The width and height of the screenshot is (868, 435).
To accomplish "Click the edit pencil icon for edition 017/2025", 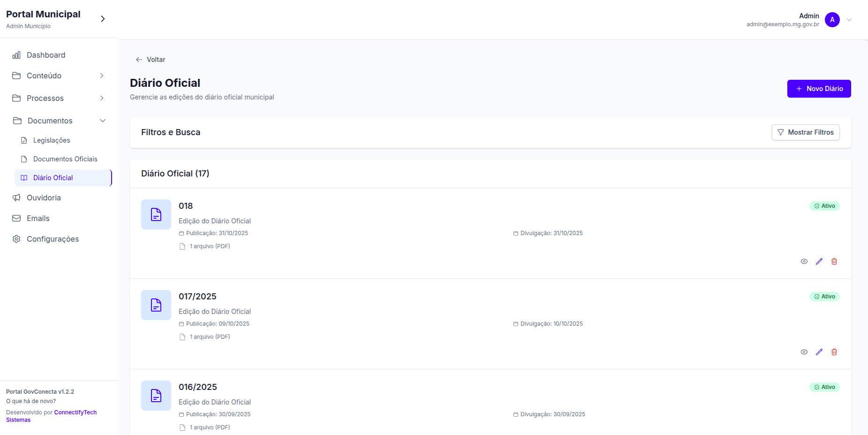I will [819, 352].
